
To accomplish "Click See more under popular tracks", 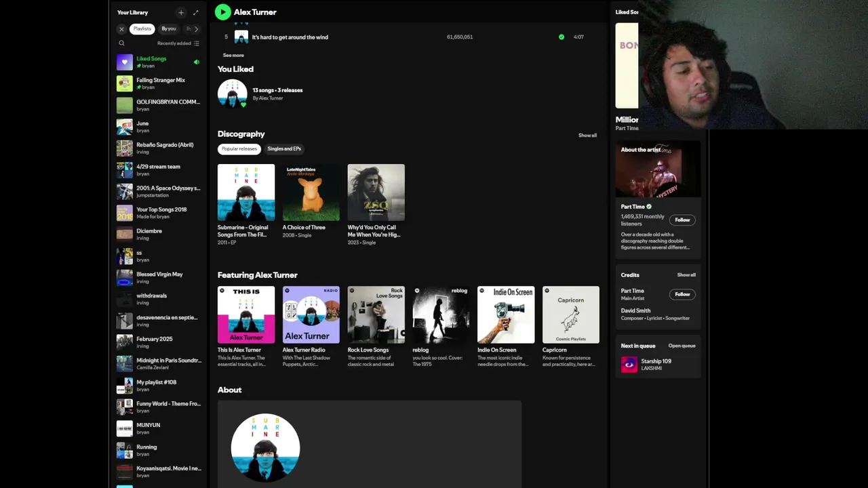I will pyautogui.click(x=233, y=56).
